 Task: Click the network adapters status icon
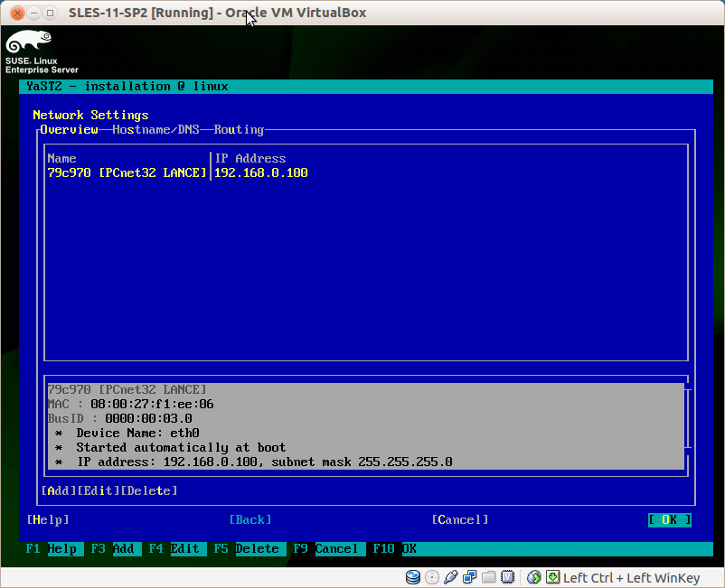470,577
